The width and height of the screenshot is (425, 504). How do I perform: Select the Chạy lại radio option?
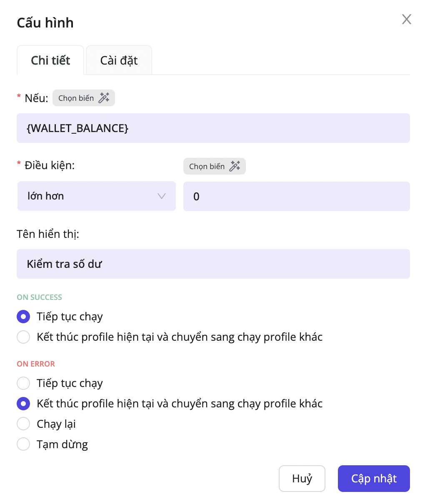(x=23, y=424)
